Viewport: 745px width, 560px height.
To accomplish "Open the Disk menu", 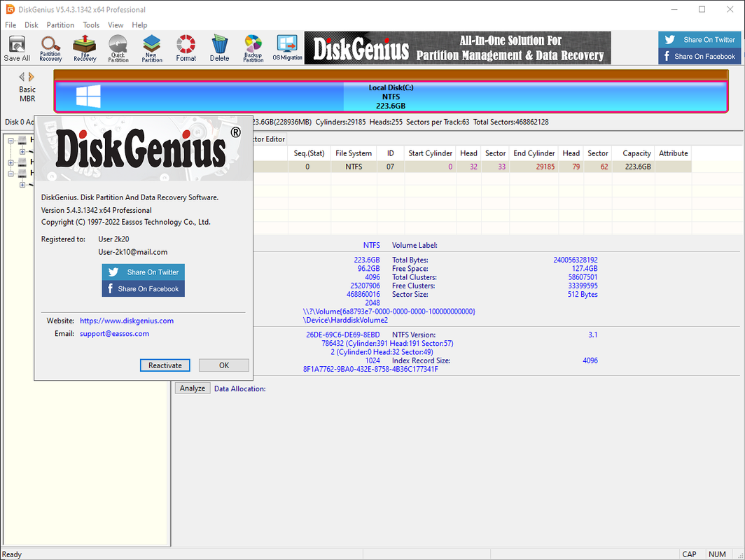I will click(32, 24).
